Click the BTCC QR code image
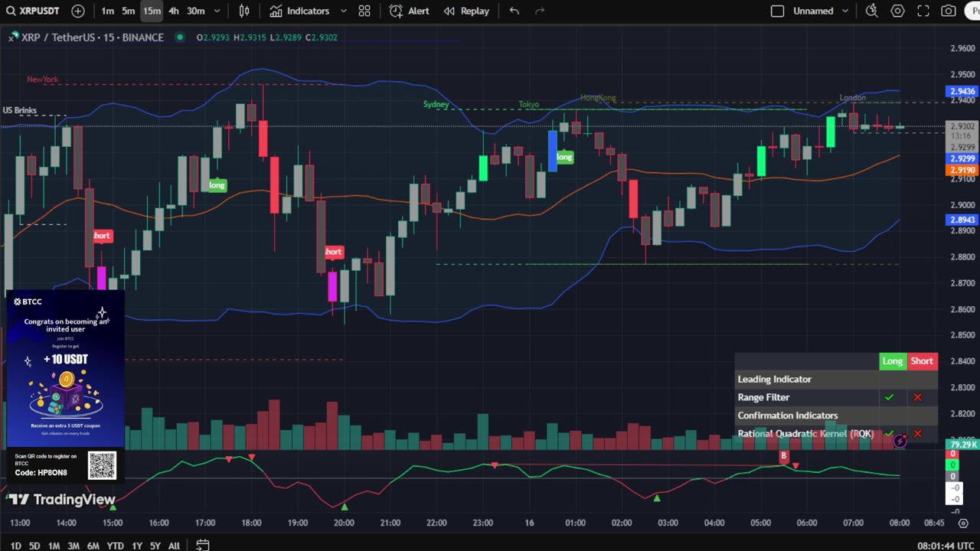The image size is (980, 551). click(102, 465)
